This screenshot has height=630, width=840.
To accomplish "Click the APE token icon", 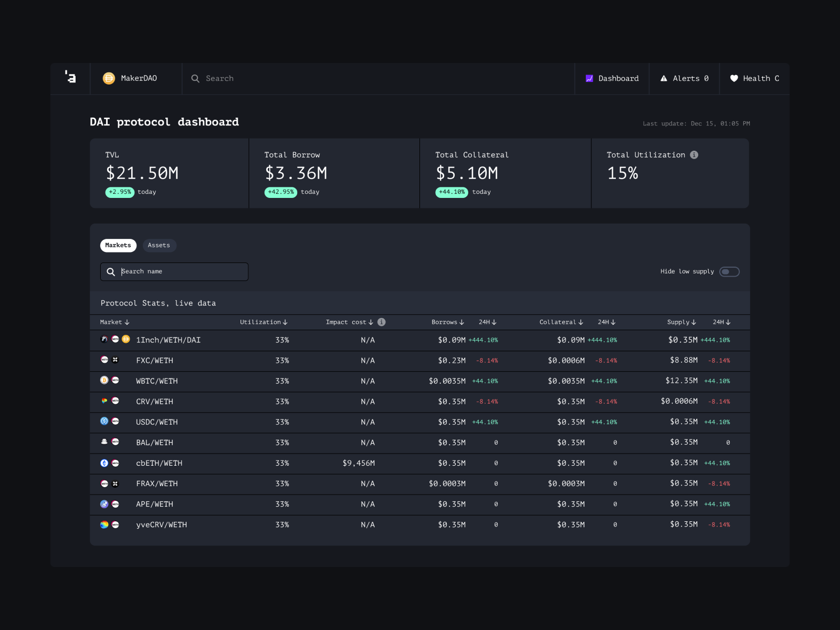I will pos(104,504).
